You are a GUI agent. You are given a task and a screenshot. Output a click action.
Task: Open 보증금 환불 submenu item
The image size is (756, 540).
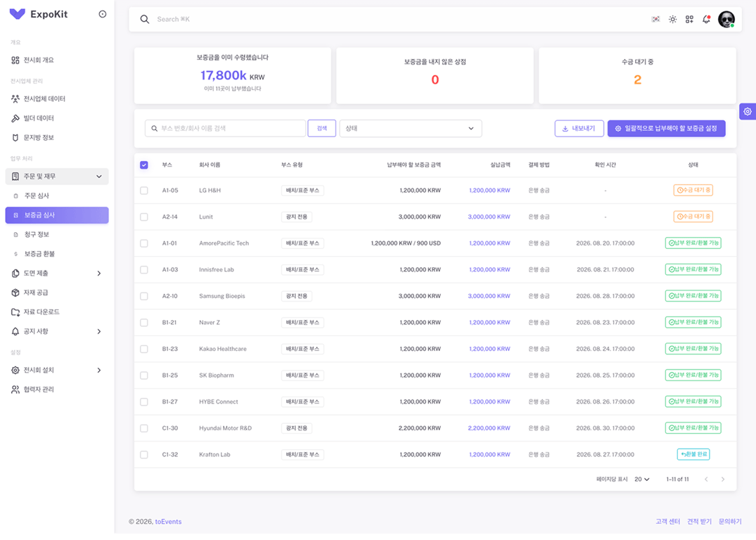57,254
